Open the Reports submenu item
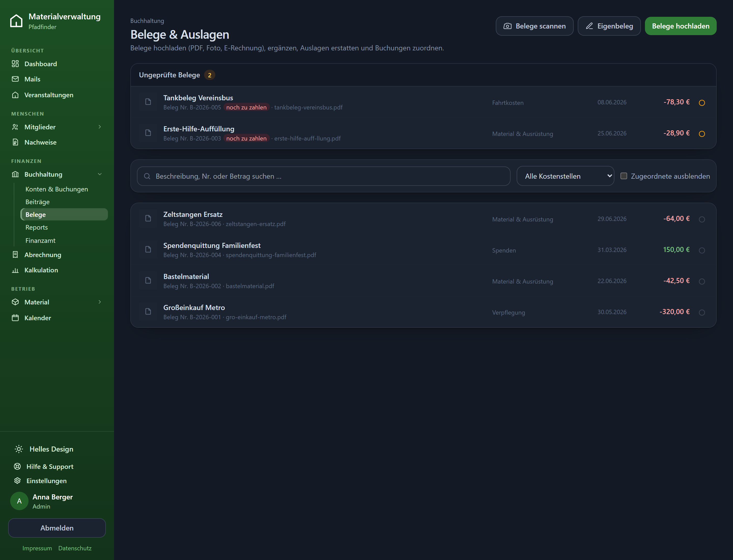This screenshot has width=733, height=560. (37, 227)
